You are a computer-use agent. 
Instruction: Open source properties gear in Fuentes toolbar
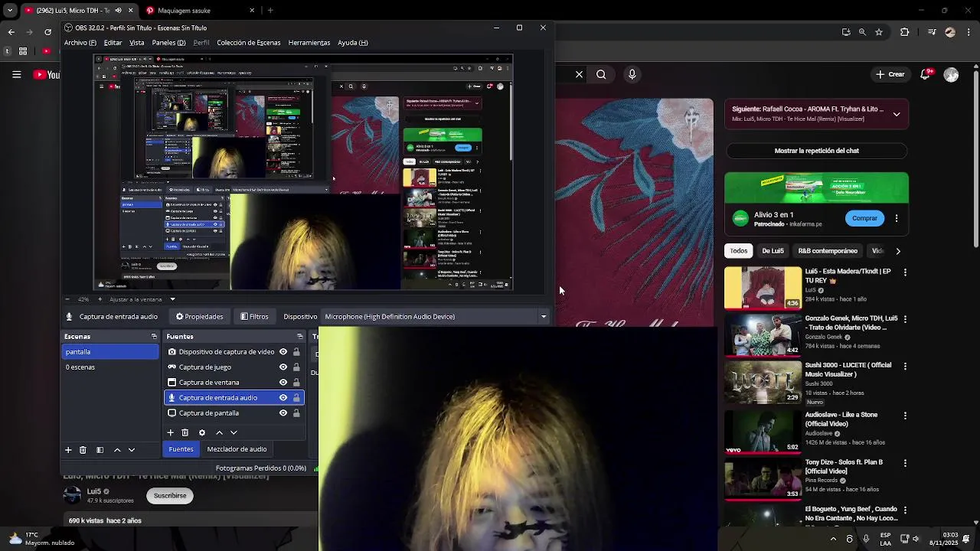tap(202, 432)
